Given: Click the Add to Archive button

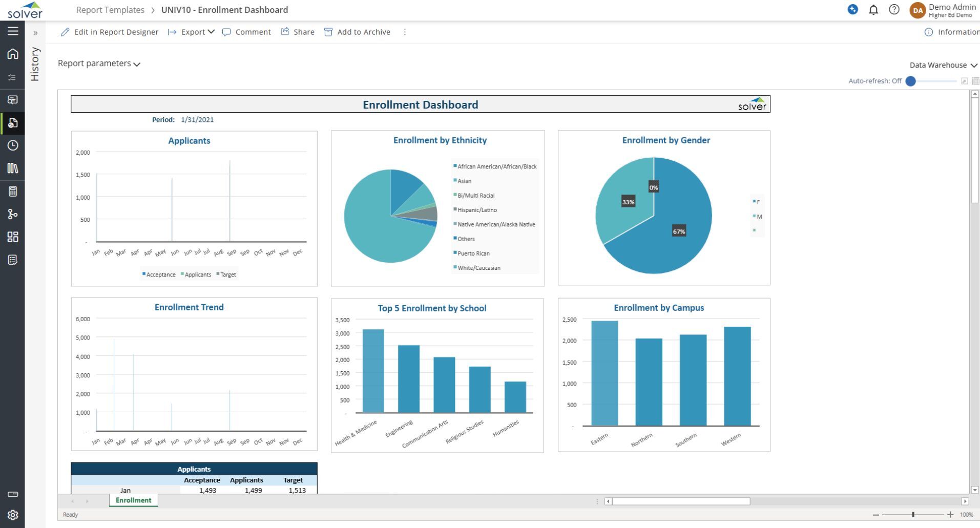Looking at the screenshot, I should pos(357,32).
